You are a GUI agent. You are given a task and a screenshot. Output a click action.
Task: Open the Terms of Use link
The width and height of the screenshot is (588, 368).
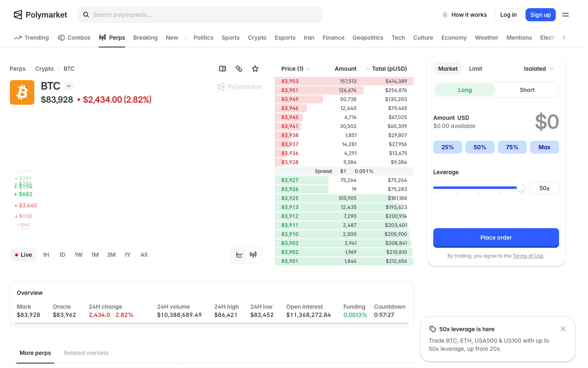pos(528,256)
